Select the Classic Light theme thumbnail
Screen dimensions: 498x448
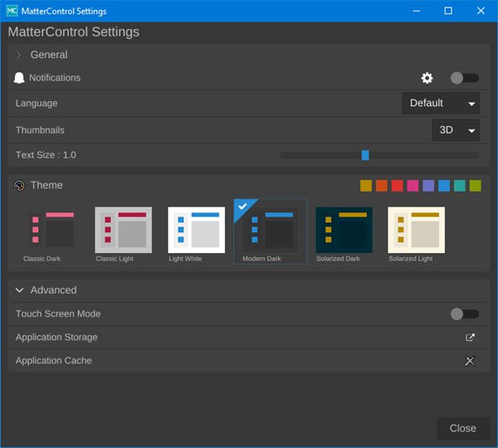click(x=124, y=230)
